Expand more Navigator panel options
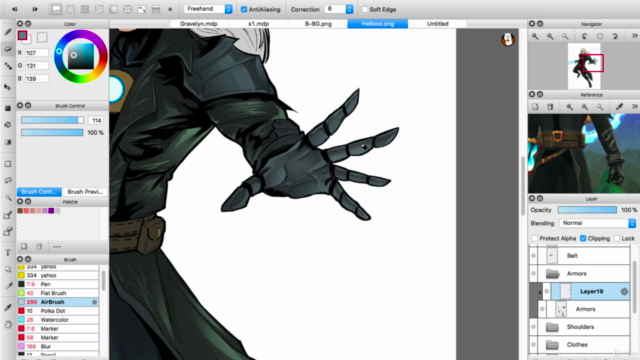 (x=635, y=36)
